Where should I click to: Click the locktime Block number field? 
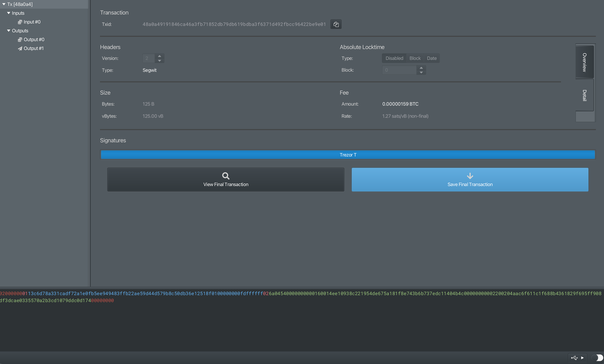[399, 70]
